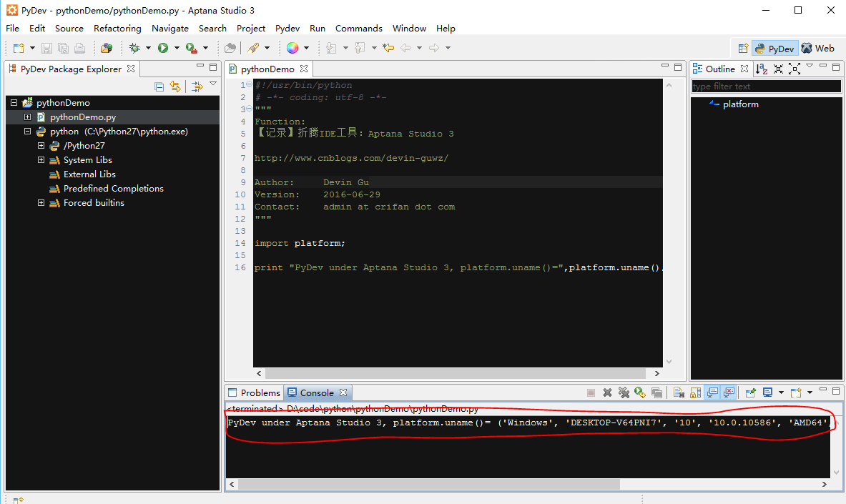Click the Open Type folder icon in main toolbar
Screen dimensions: 846x504
click(230, 48)
